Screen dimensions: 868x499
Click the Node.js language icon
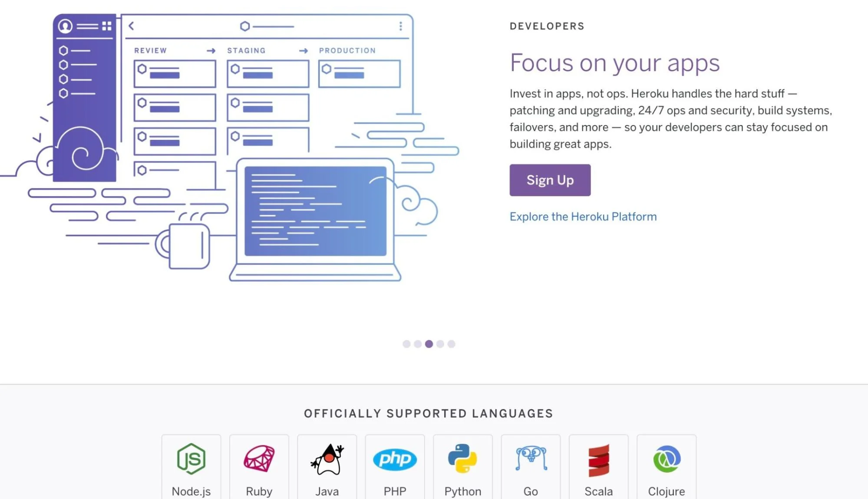click(x=191, y=459)
